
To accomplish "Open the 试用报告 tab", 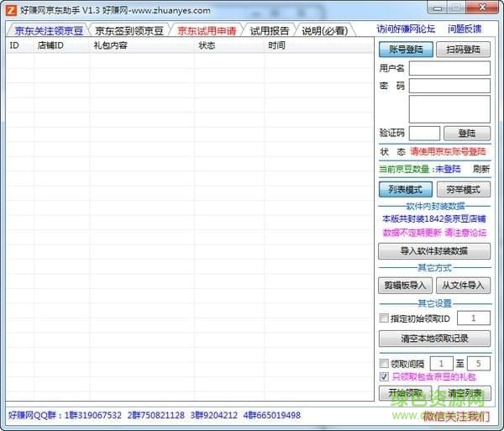I will [269, 31].
